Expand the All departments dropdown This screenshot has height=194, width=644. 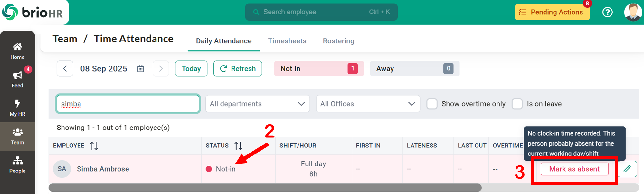pos(258,104)
